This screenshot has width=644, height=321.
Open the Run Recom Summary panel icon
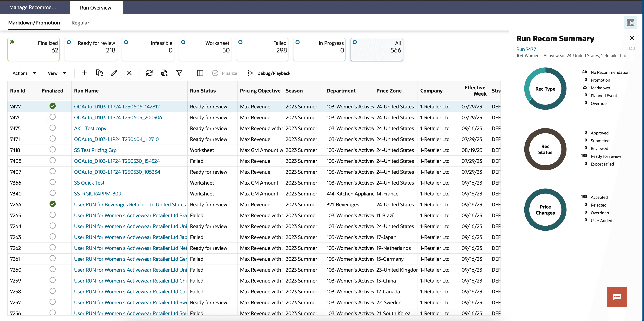630,22
